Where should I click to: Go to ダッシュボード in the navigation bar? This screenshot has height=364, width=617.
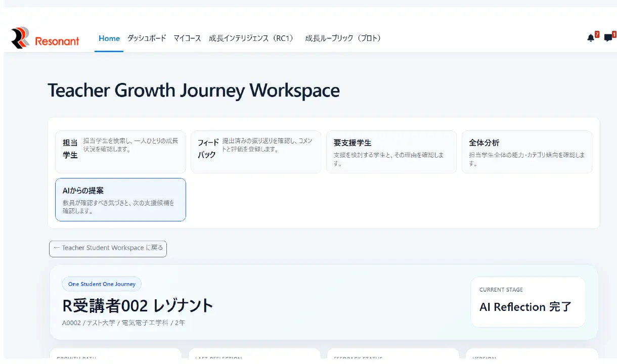click(x=147, y=38)
